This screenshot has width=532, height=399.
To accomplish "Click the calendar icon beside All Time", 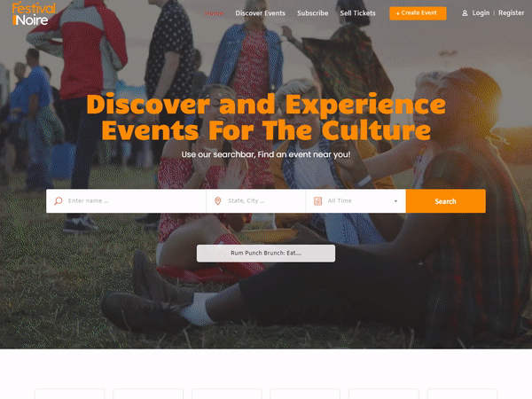I will coord(318,201).
